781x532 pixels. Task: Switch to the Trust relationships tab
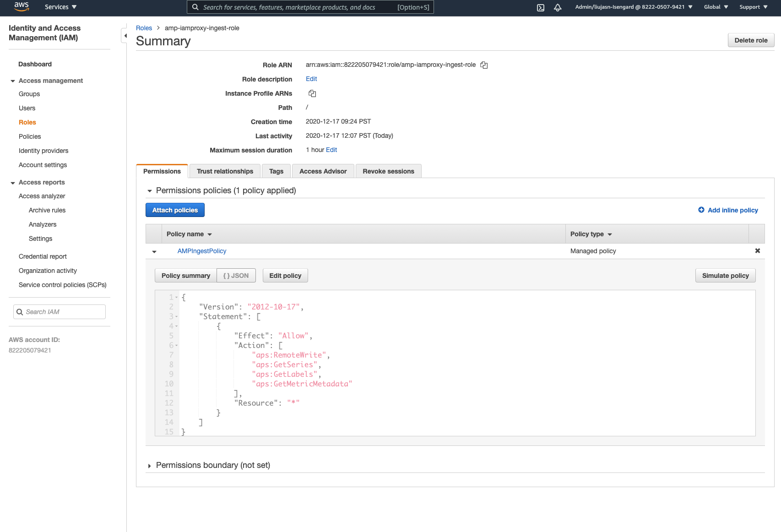coord(225,171)
